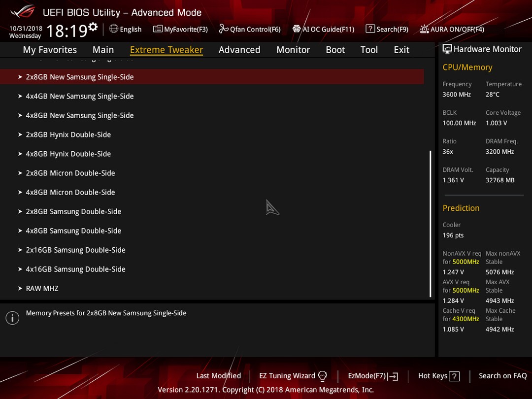
Task: Click the 18:19 clock display
Action: pos(67,31)
